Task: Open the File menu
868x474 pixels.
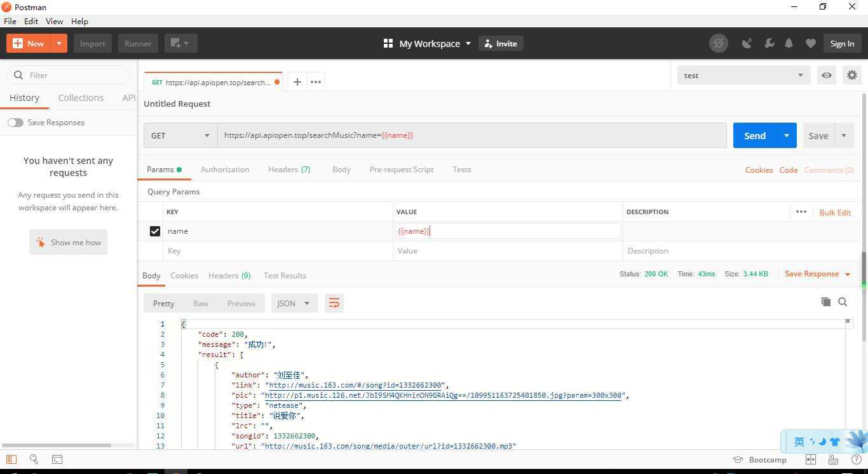Action: click(10, 21)
